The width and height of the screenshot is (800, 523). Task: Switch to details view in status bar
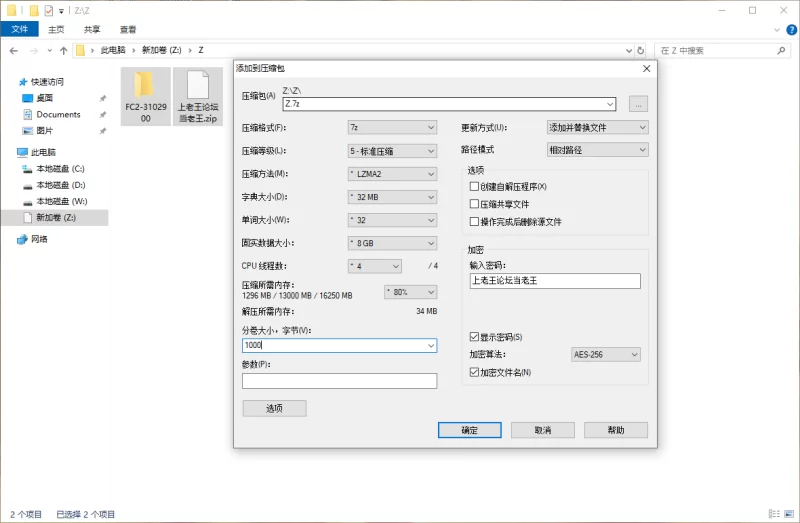click(x=774, y=514)
